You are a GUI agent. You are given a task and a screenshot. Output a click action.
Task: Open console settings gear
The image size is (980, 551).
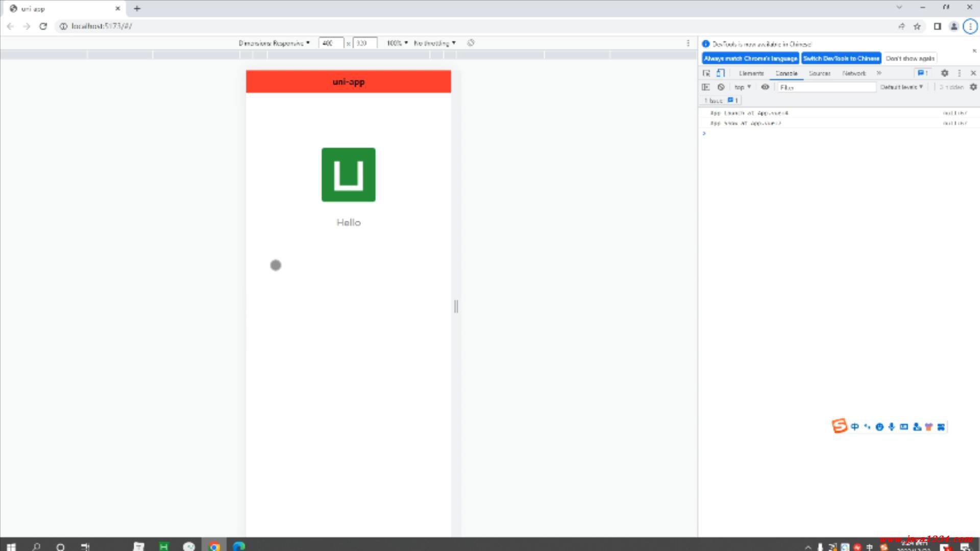[x=973, y=87]
